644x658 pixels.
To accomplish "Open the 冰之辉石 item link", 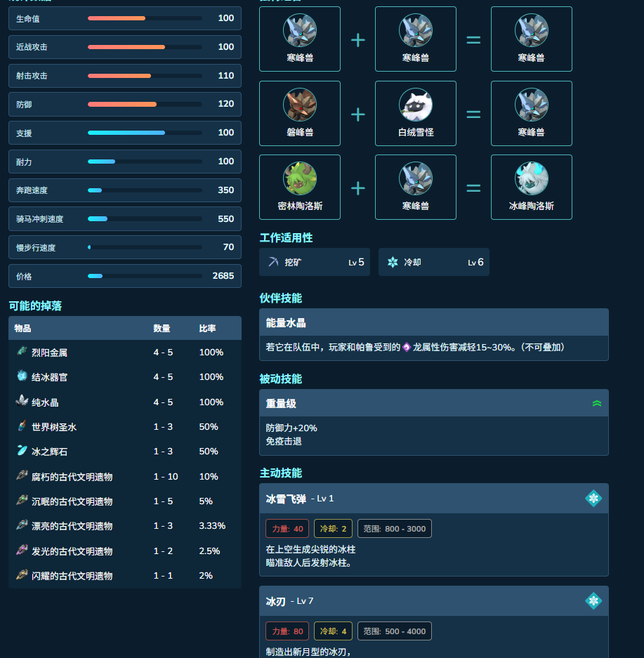I will (49, 452).
